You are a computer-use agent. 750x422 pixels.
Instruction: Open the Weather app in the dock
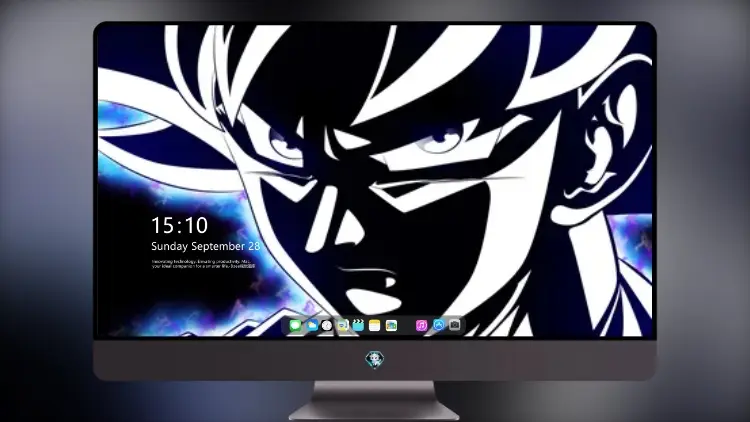312,326
